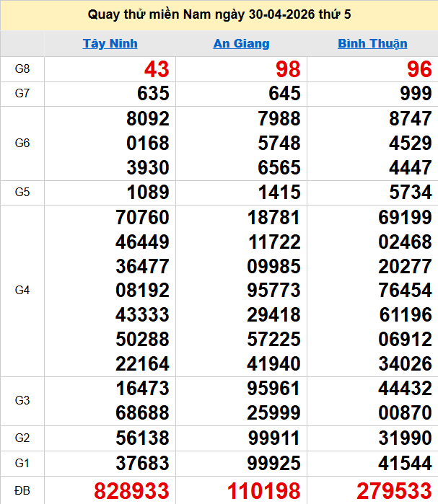Select G4 number 50288
438x504 pixels.
[142, 339]
